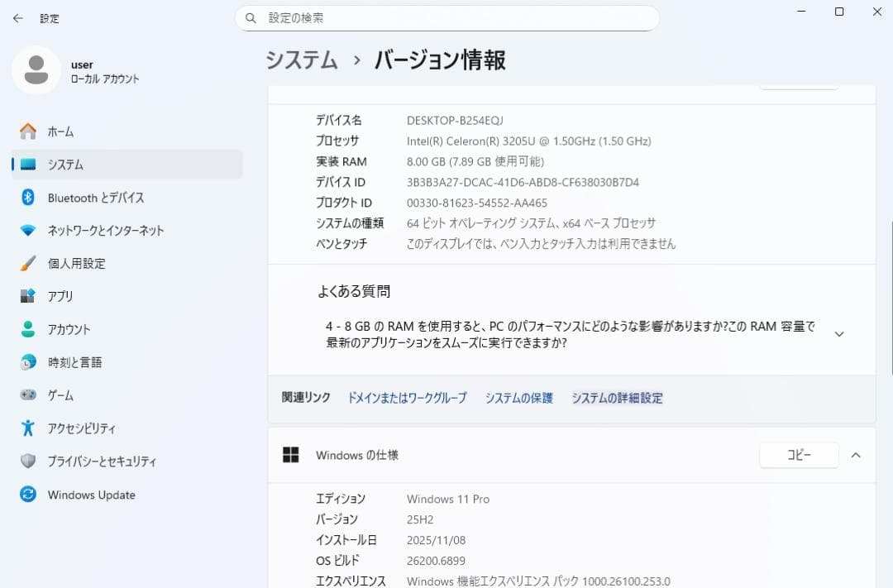The width and height of the screenshot is (893, 588).
Task: Click device ID 3B3B3A27-DCAC-41D6-ABD8-CF638030B7D4
Action: pos(523,182)
